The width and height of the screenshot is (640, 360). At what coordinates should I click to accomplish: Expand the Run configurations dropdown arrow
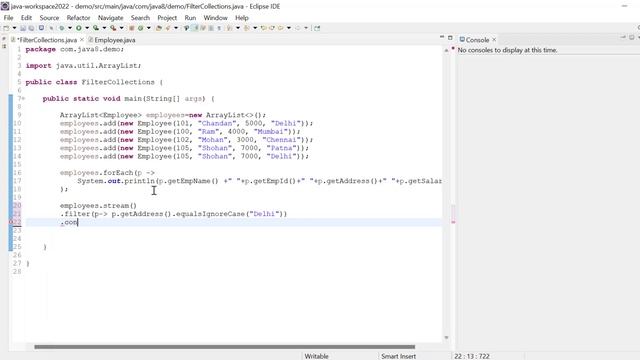(87, 28)
